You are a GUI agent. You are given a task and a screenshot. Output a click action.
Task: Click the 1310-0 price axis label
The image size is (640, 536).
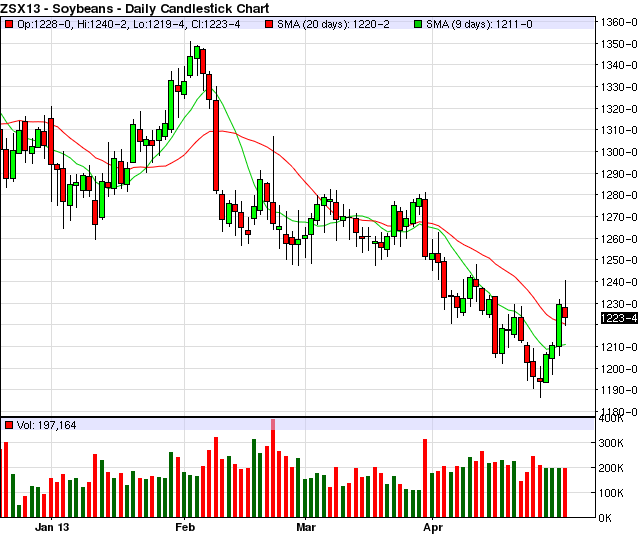620,130
